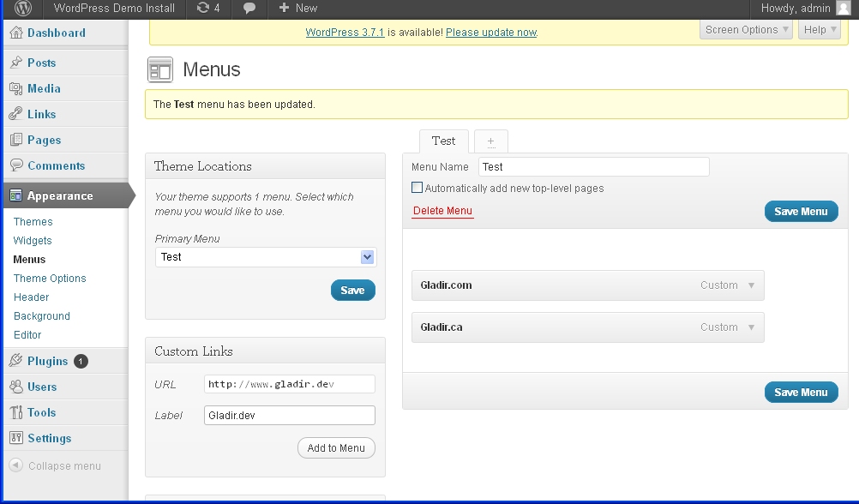Click the plus tab to add menu
The image size is (859, 504).
click(x=490, y=141)
